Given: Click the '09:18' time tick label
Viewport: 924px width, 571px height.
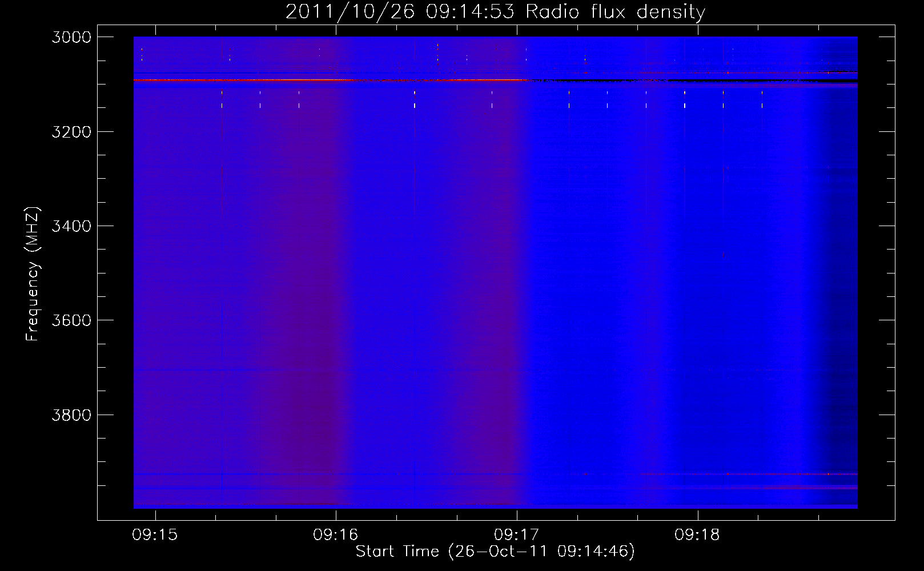Looking at the screenshot, I should click(x=697, y=534).
